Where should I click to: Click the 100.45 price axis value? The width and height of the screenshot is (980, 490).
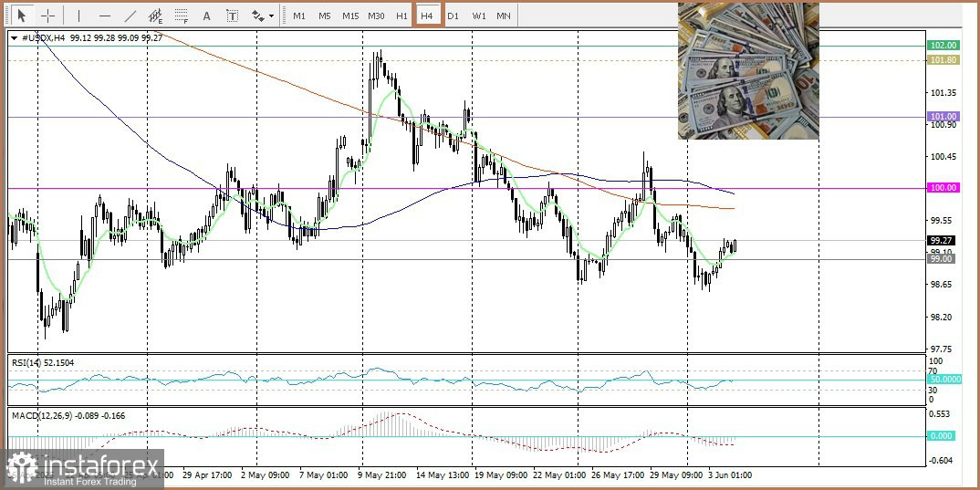[x=944, y=157]
